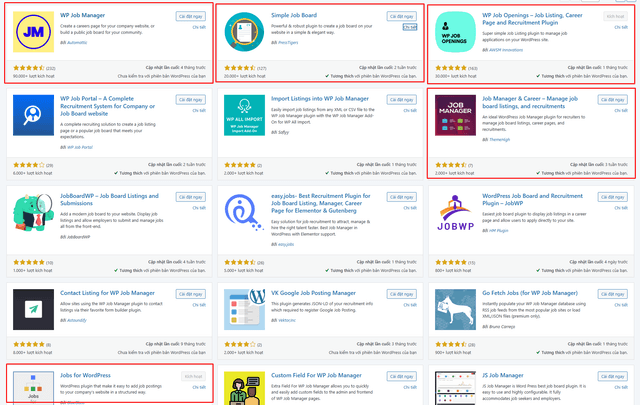
Task: Open the JS Job Manager screenshot icon
Action: (455, 388)
